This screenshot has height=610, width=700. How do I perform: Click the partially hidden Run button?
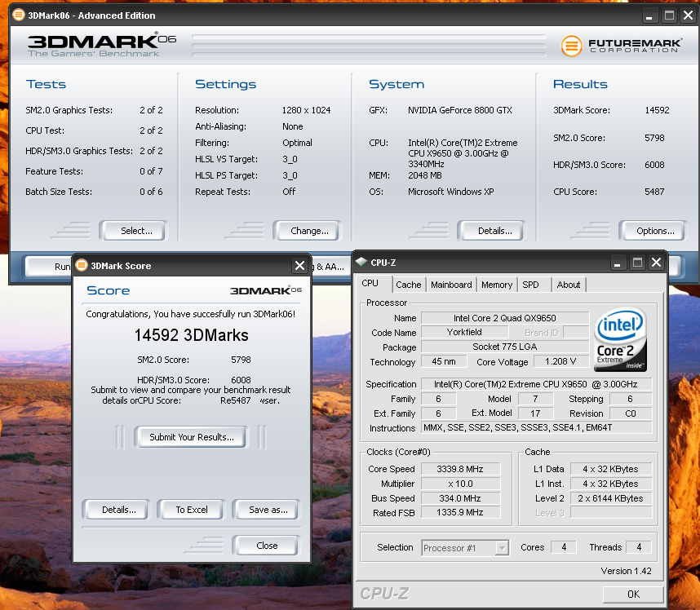point(49,267)
